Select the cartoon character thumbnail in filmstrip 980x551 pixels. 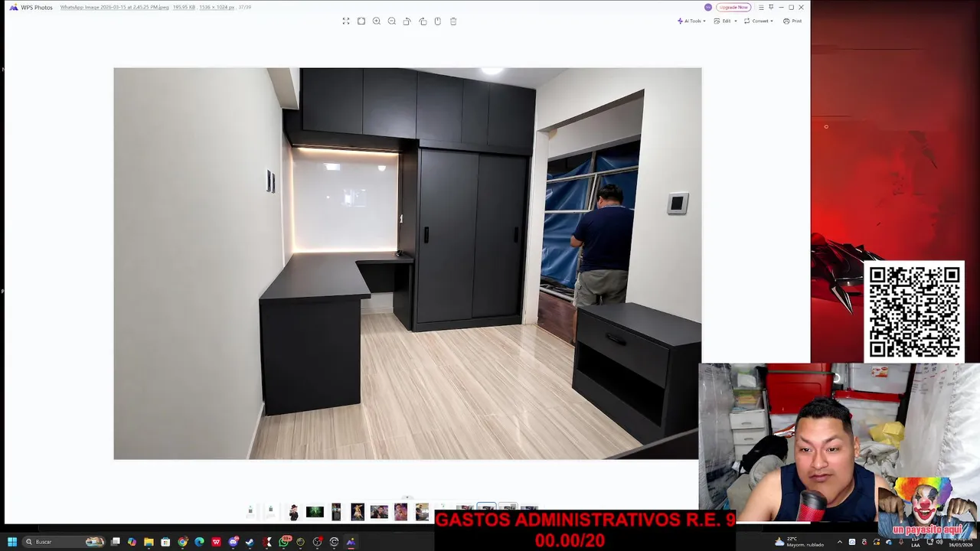pos(293,512)
